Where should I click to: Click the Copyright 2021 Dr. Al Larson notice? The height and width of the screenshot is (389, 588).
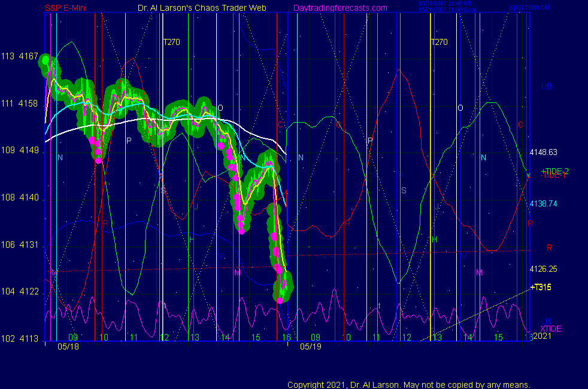click(x=409, y=385)
